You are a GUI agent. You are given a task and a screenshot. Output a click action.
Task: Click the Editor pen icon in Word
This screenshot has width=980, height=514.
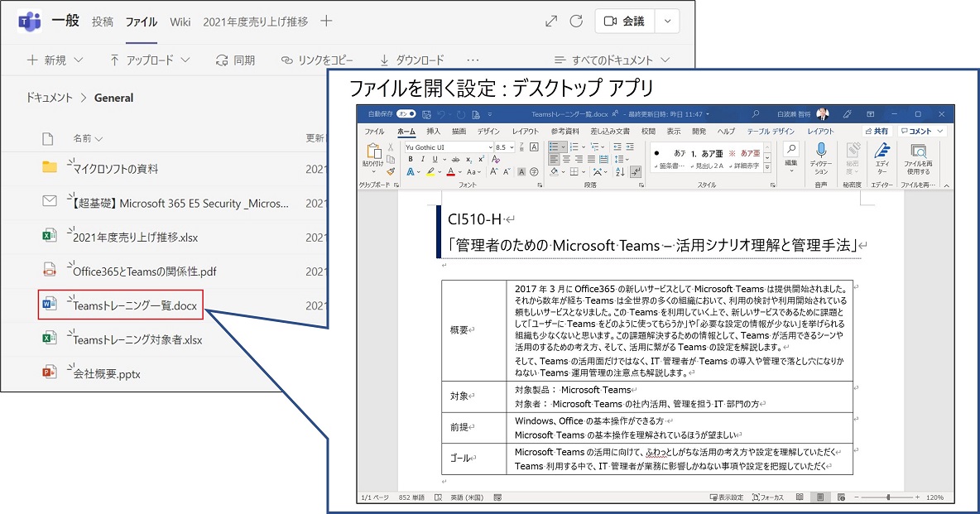(x=882, y=151)
